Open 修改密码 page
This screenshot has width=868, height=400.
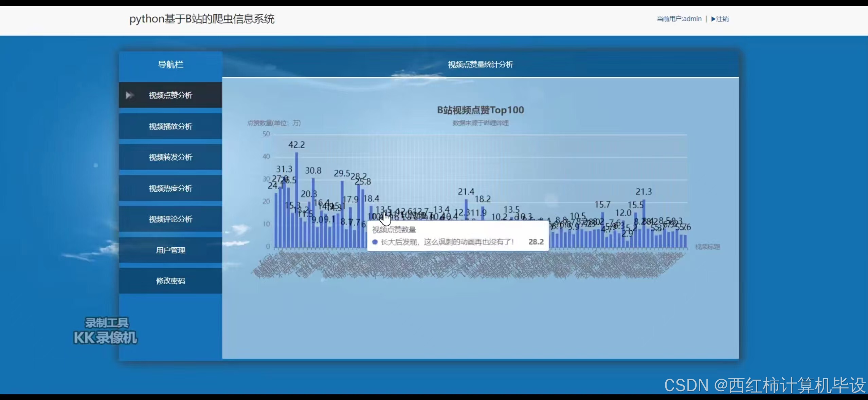tap(170, 281)
